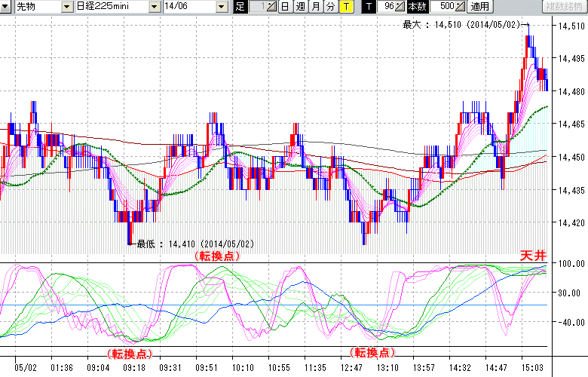Select the 分 (minute) timeframe button
The width and height of the screenshot is (588, 377).
330,7
